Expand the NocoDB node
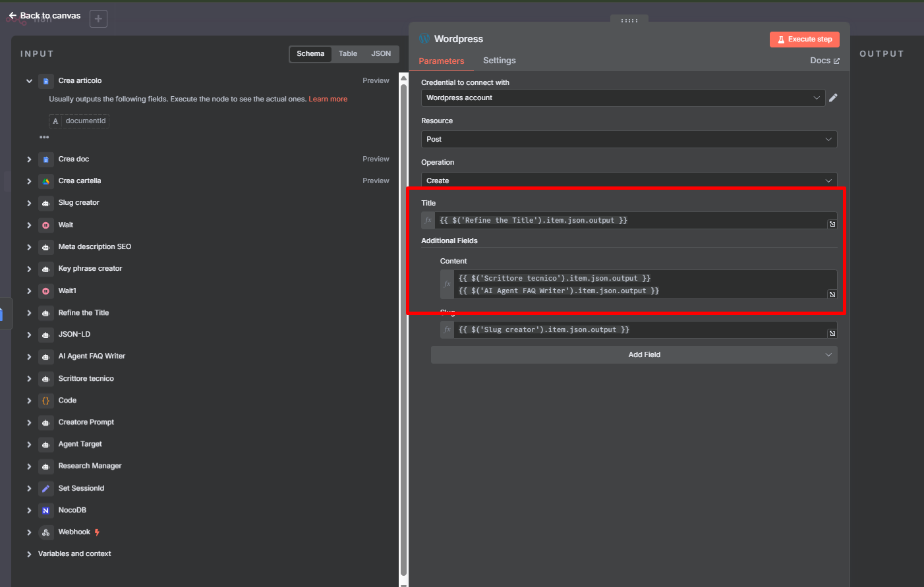 [29, 511]
